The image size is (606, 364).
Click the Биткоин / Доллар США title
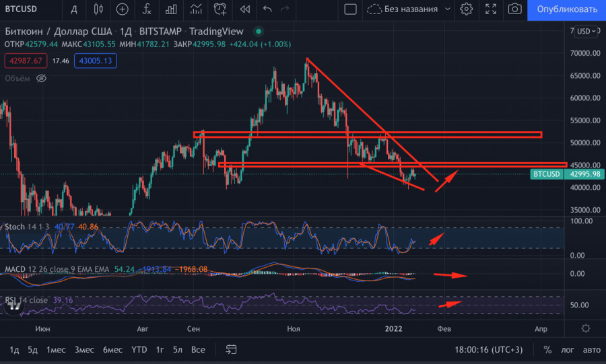click(x=59, y=31)
